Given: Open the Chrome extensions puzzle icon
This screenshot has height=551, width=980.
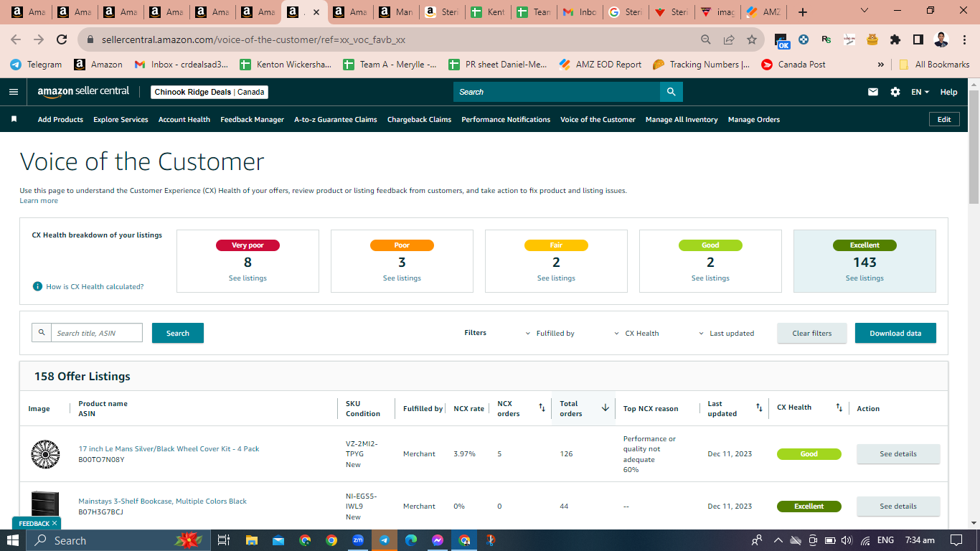Looking at the screenshot, I should pos(895,39).
